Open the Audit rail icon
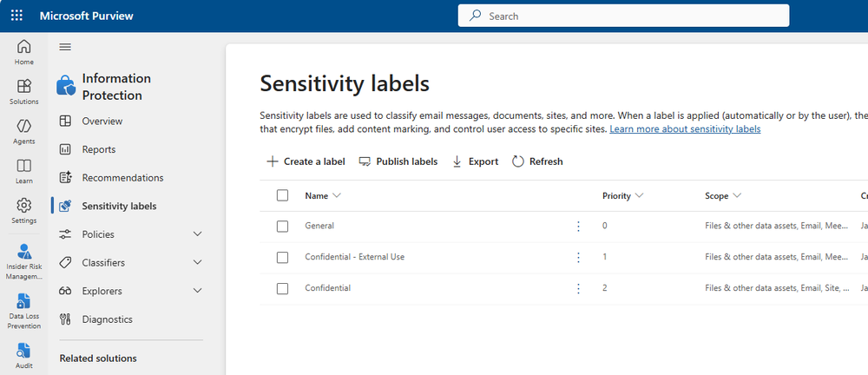This screenshot has width=868, height=375. pyautogui.click(x=24, y=356)
